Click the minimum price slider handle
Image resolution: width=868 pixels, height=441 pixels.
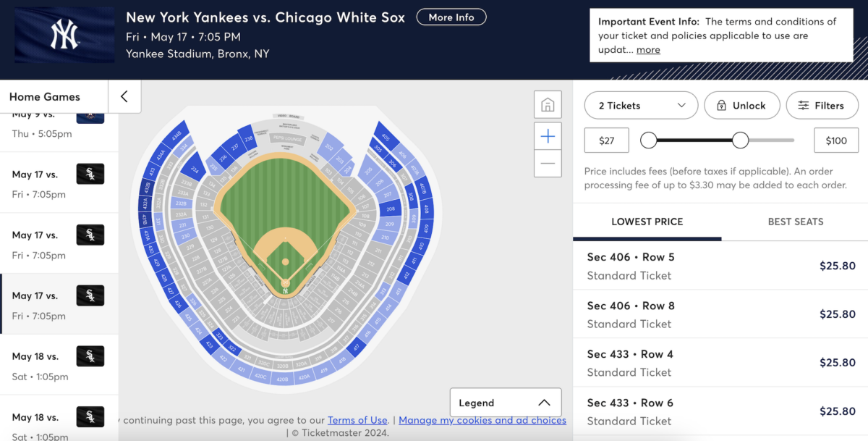click(649, 140)
